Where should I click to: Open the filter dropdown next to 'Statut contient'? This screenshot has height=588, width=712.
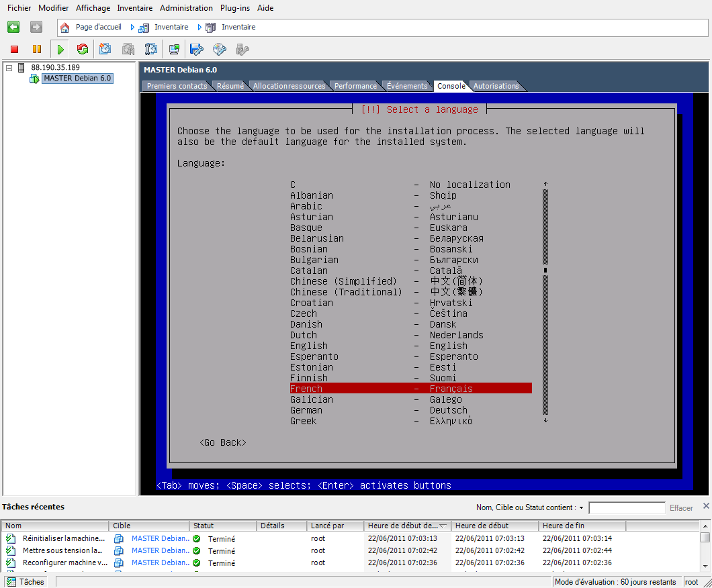click(581, 508)
